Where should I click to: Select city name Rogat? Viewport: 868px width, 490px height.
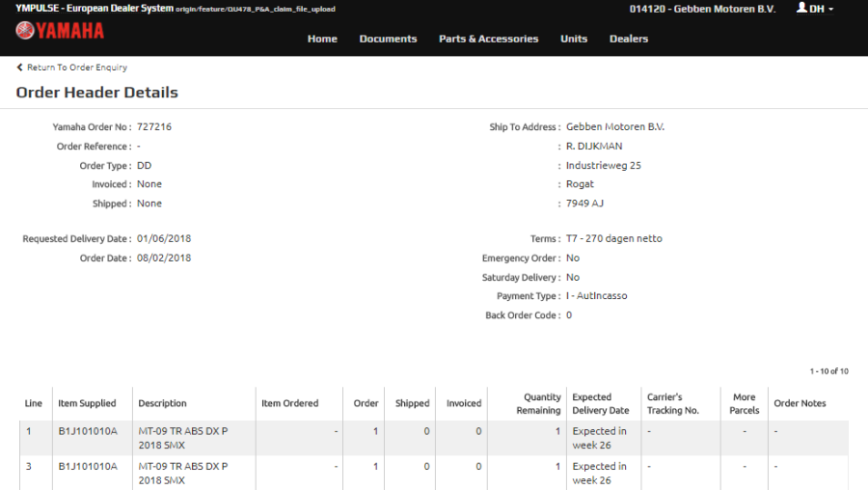[580, 184]
